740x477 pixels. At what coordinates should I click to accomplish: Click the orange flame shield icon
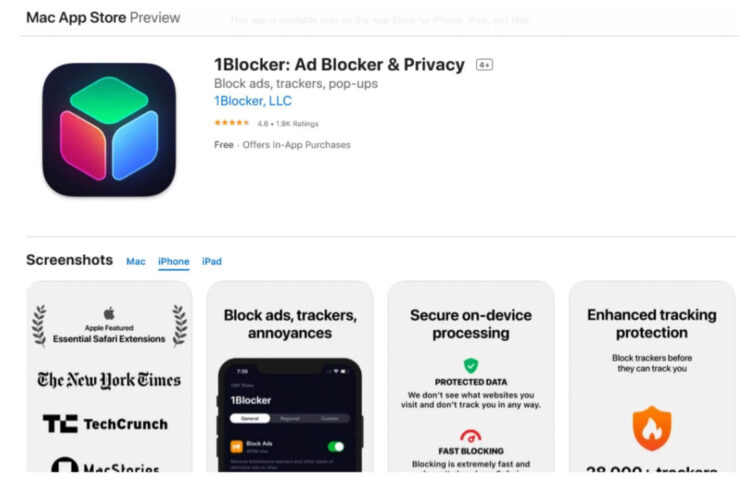[x=652, y=428]
